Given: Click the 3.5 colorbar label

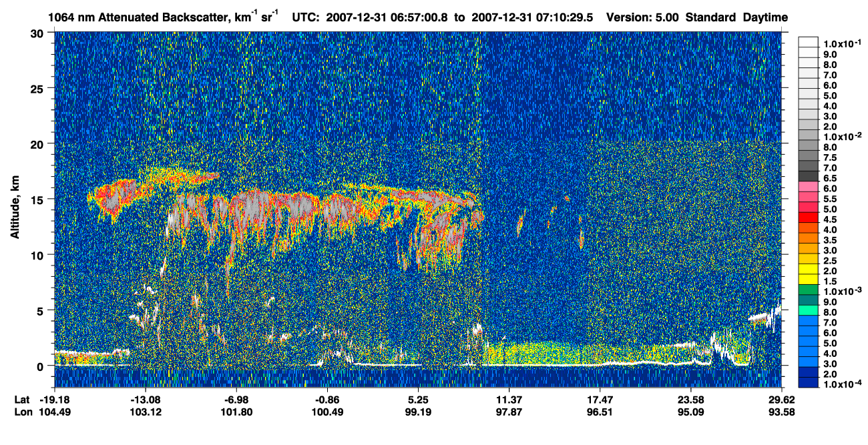Looking at the screenshot, I should (830, 240).
